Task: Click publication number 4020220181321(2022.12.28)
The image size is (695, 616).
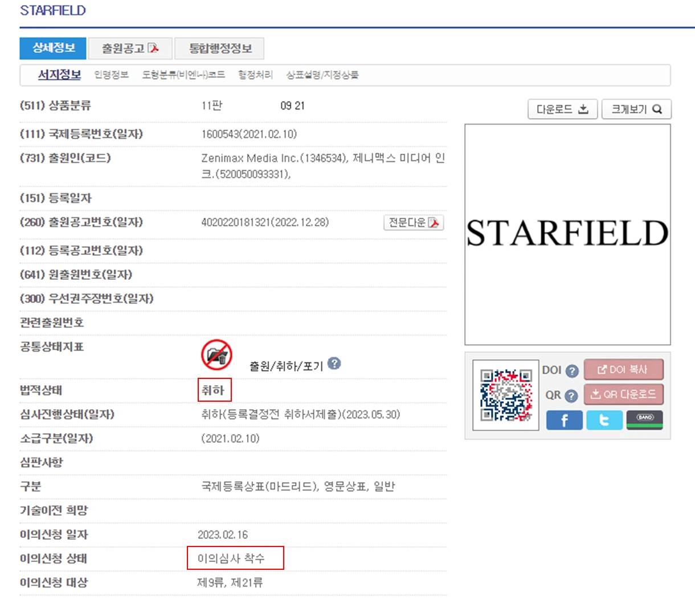Action: pyautogui.click(x=265, y=222)
